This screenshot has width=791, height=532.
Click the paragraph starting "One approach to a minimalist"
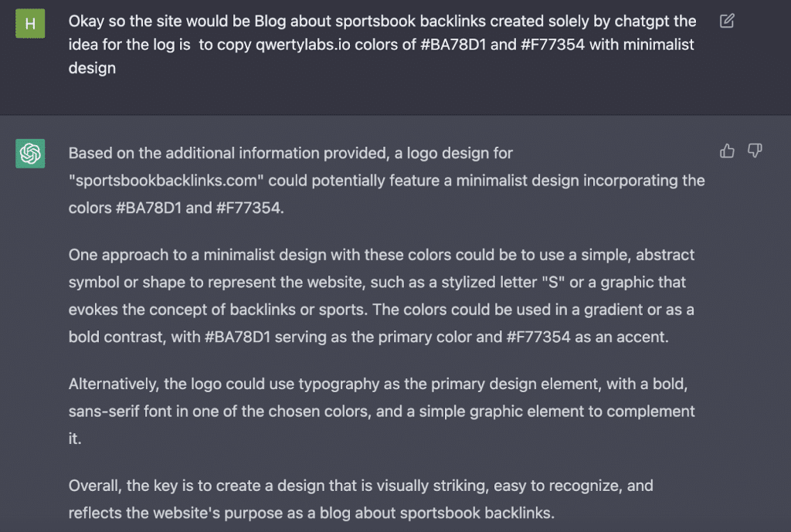pos(382,296)
